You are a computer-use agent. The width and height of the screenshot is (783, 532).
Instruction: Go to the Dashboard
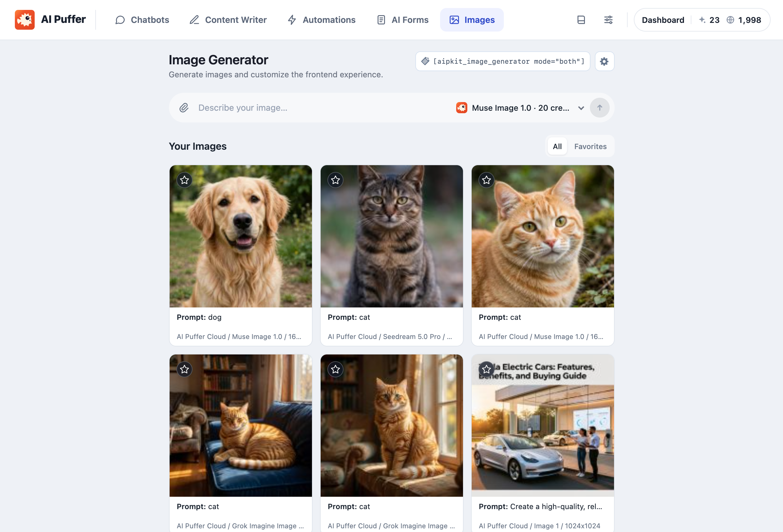pos(663,20)
